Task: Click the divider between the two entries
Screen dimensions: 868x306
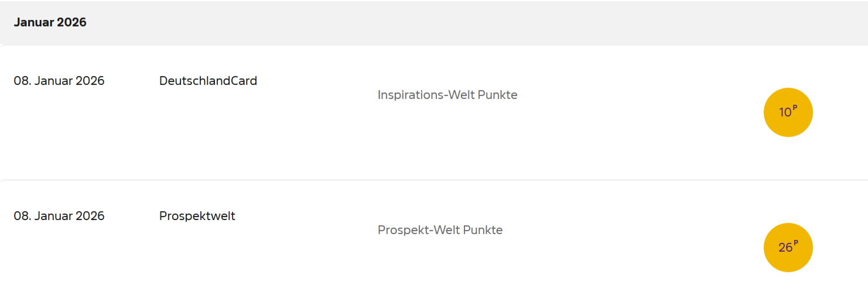Action: pyautogui.click(x=433, y=180)
